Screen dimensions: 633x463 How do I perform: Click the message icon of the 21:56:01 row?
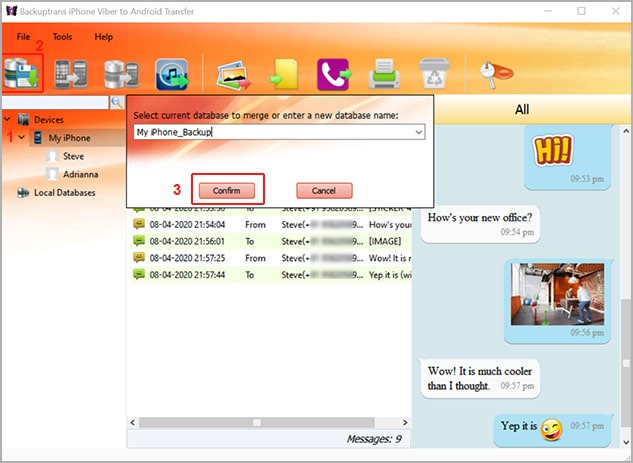click(139, 241)
